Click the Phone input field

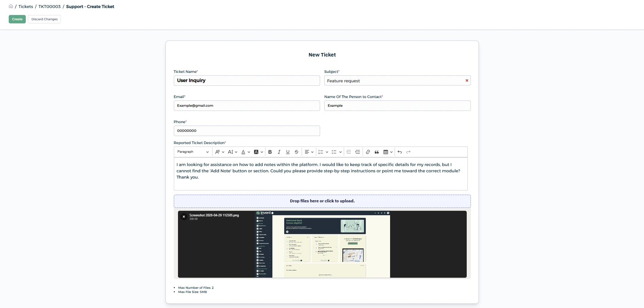[x=247, y=131]
